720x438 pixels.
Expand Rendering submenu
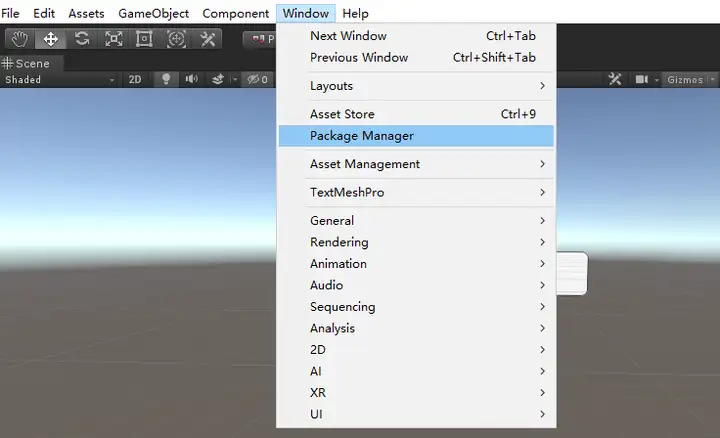[416, 242]
